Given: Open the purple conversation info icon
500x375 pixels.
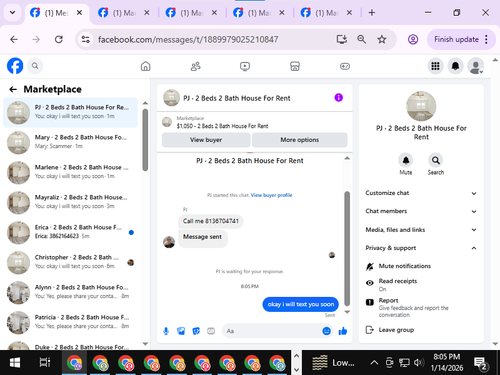Looking at the screenshot, I should [x=338, y=98].
